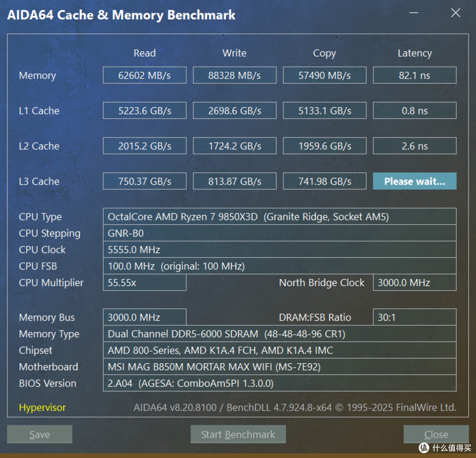Click the L1 Cache row label
Screen dimensions: 476x458
coord(39,111)
